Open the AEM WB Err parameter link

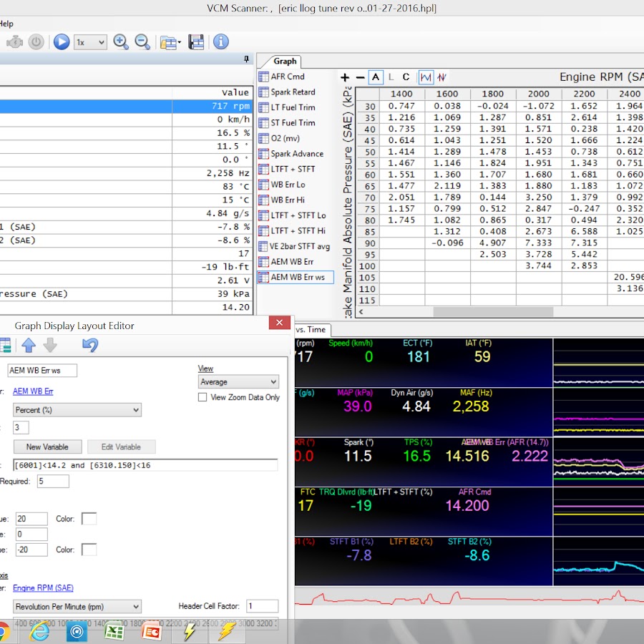click(33, 391)
